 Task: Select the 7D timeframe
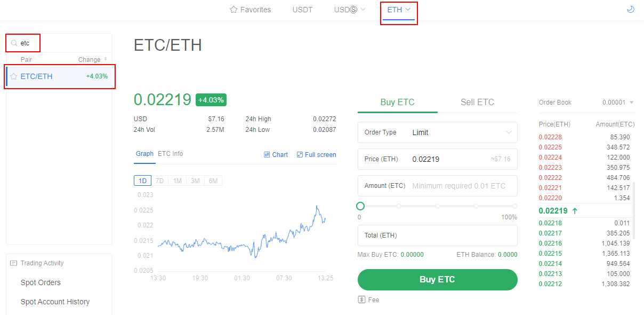159,180
